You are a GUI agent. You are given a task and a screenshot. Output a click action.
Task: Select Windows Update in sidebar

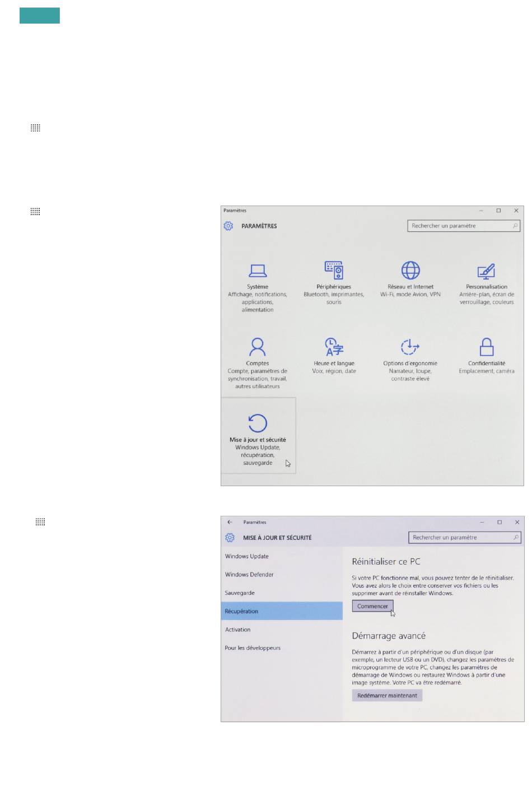[x=247, y=556]
